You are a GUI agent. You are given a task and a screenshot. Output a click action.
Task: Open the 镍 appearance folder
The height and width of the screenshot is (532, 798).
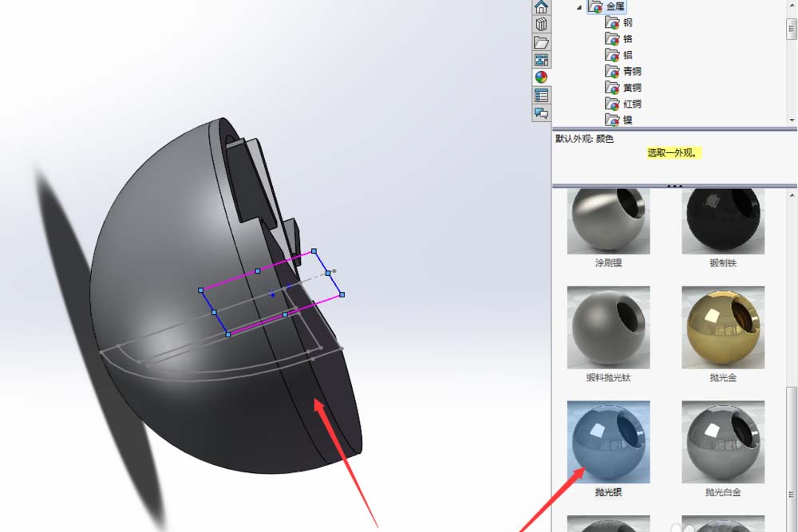[619, 120]
